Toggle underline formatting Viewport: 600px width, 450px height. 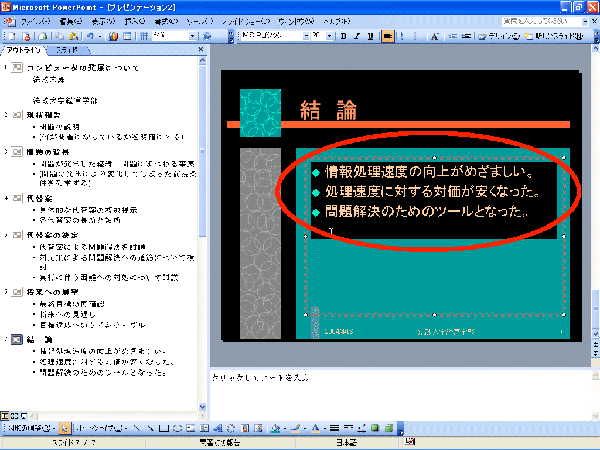click(x=370, y=36)
